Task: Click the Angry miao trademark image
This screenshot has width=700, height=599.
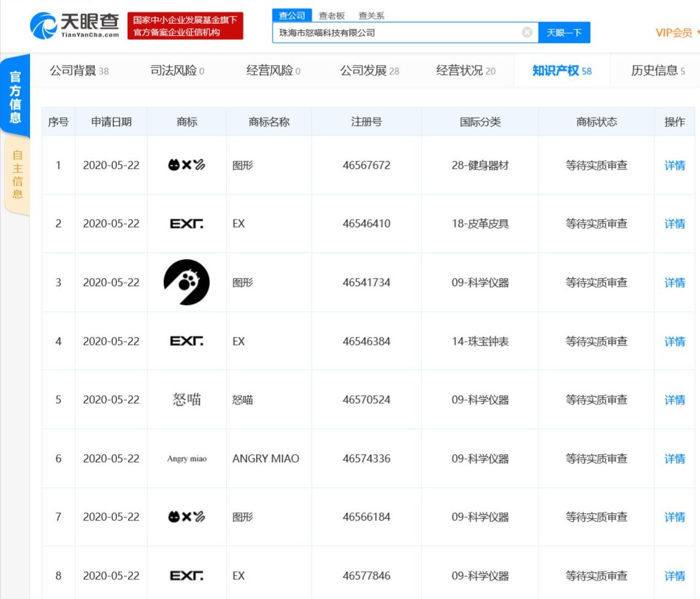Action: click(187, 458)
